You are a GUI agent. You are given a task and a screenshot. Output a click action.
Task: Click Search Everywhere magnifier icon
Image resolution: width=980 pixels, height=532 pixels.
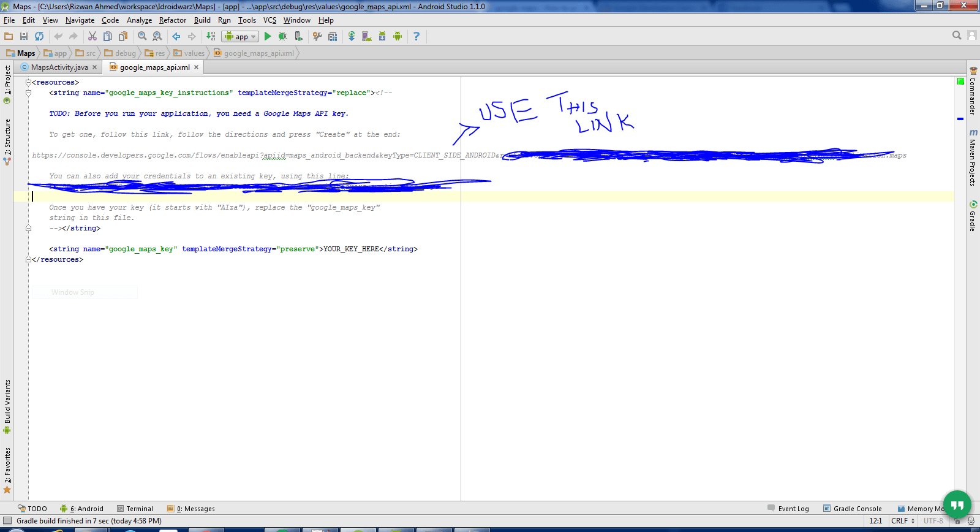957,36
